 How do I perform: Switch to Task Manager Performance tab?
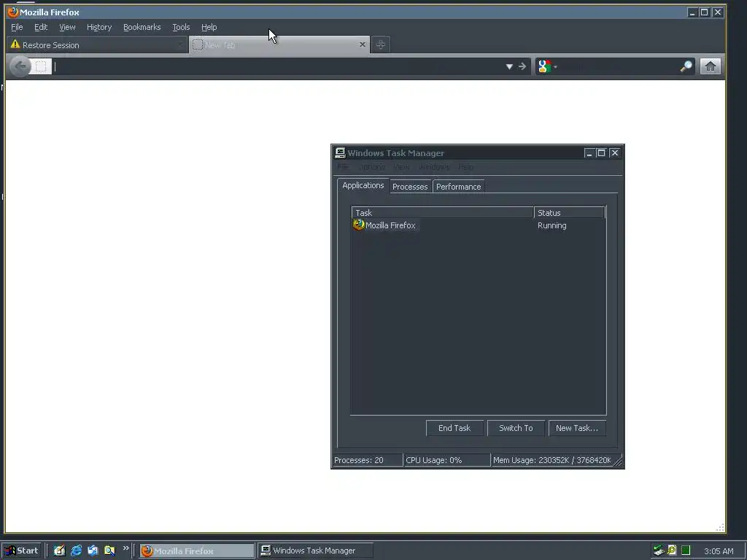pyautogui.click(x=458, y=187)
